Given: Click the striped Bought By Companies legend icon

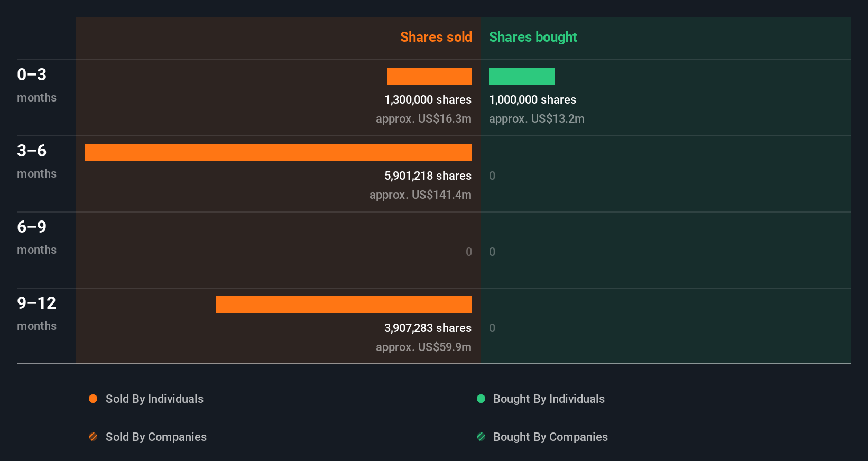Looking at the screenshot, I should [x=481, y=437].
